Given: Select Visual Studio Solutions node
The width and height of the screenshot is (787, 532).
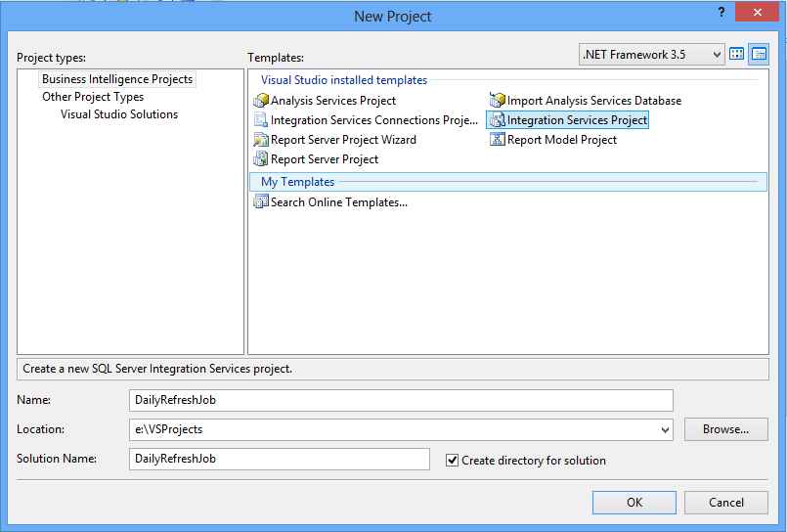Looking at the screenshot, I should click(119, 114).
